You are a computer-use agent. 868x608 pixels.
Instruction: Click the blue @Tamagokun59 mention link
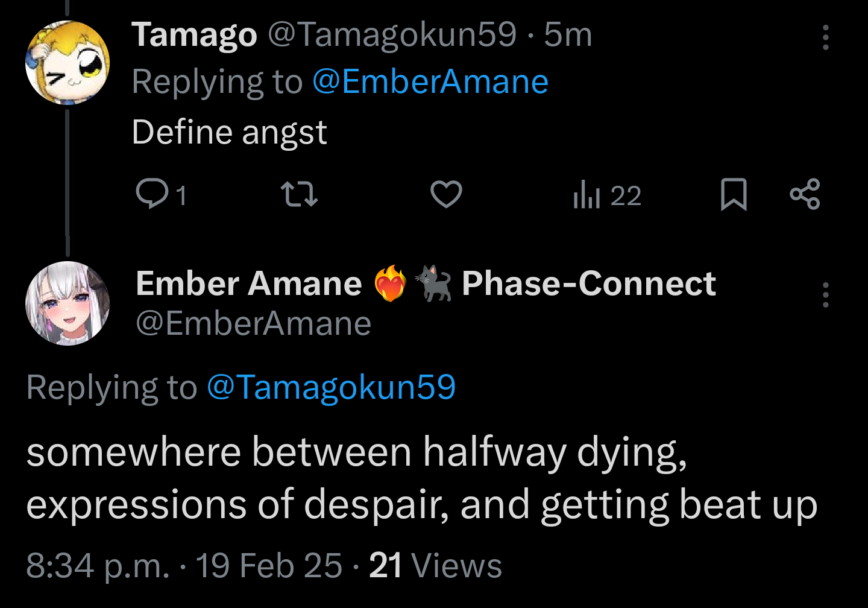pyautogui.click(x=331, y=387)
